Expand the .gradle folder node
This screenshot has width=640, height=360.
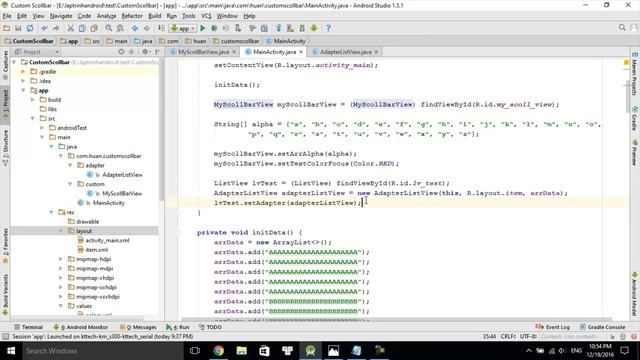pyautogui.click(x=23, y=71)
